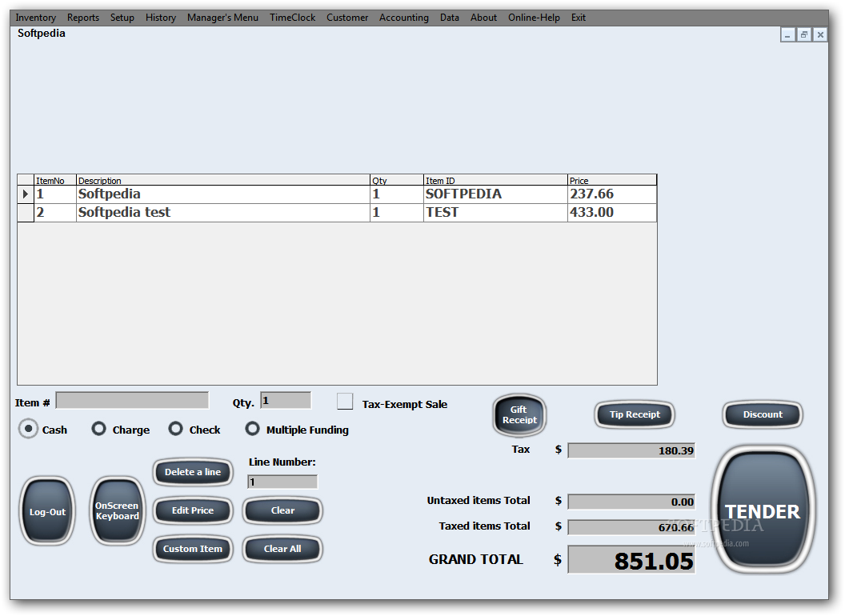The width and height of the screenshot is (845, 616).
Task: Open the Manager's Menu
Action: pyautogui.click(x=222, y=18)
